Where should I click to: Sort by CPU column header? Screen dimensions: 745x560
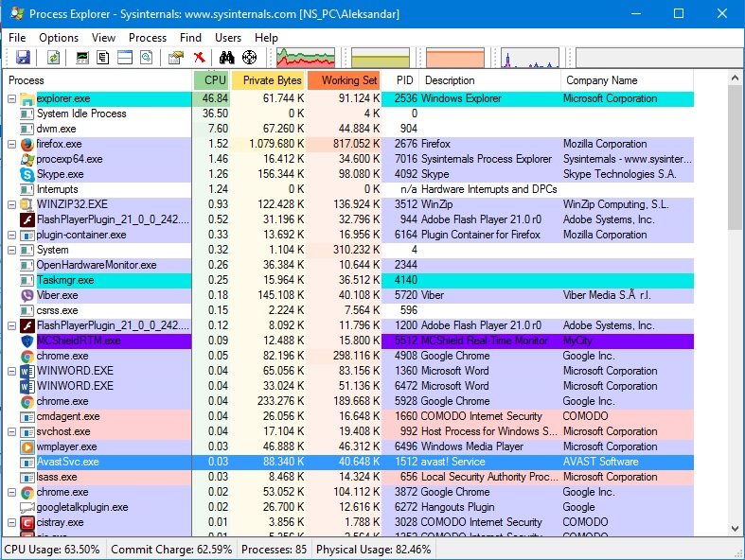pyautogui.click(x=211, y=80)
